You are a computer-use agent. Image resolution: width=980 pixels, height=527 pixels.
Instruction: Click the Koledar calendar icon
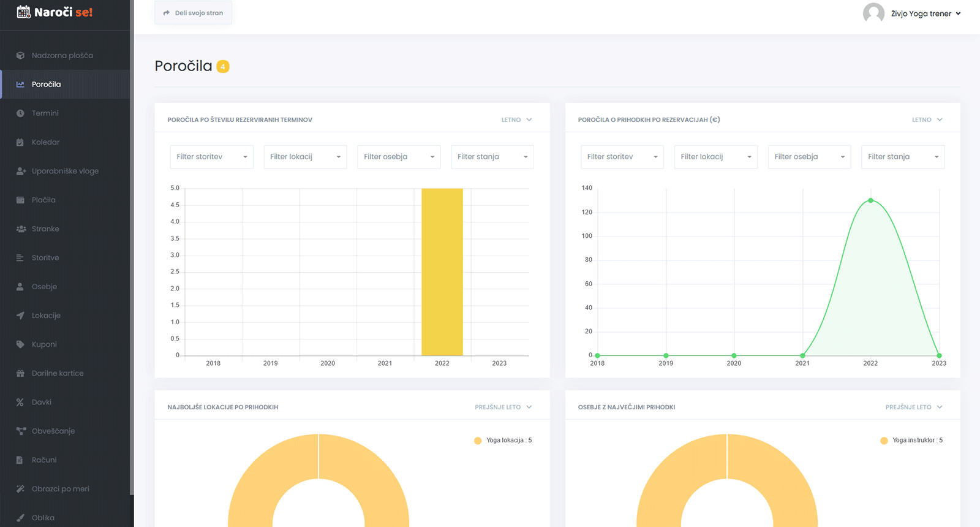pyautogui.click(x=20, y=142)
